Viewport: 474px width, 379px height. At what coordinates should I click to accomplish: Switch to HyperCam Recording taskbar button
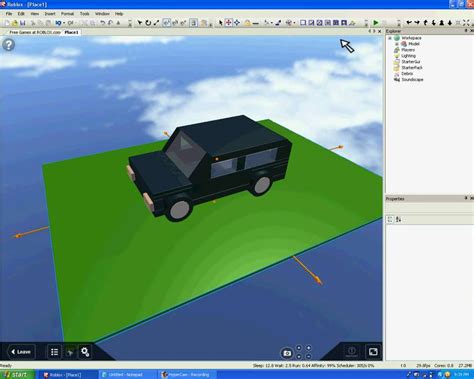tap(187, 375)
